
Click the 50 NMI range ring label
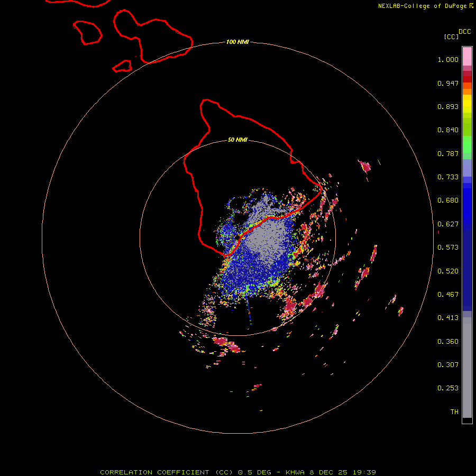pyautogui.click(x=237, y=140)
